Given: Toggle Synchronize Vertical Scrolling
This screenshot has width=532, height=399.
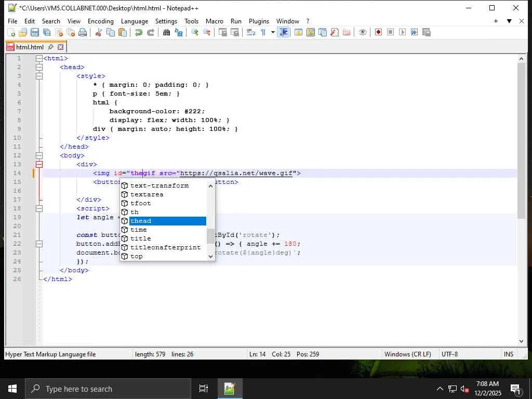Looking at the screenshot, I should pyautogui.click(x=222, y=33).
